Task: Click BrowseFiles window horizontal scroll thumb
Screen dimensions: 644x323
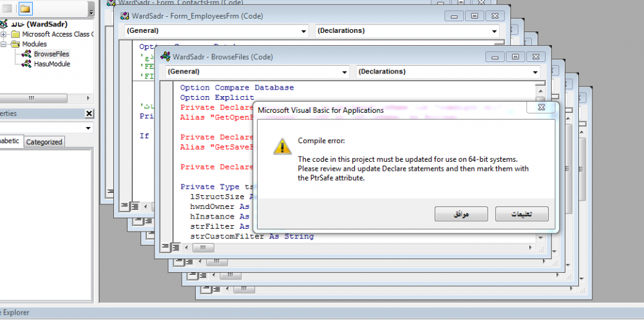Action: pyautogui.click(x=204, y=248)
